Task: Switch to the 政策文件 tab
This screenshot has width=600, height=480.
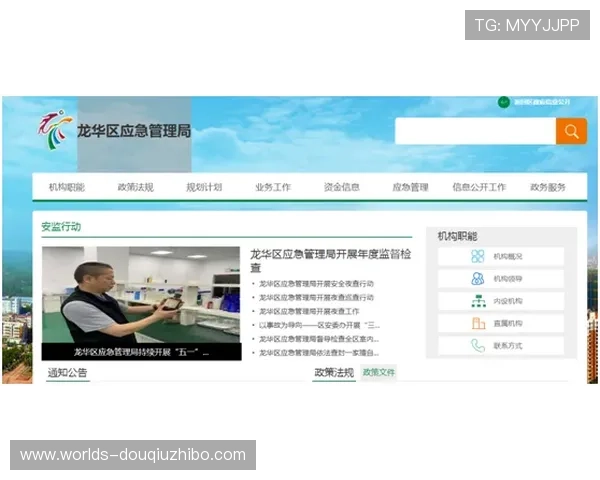Action: [x=378, y=372]
